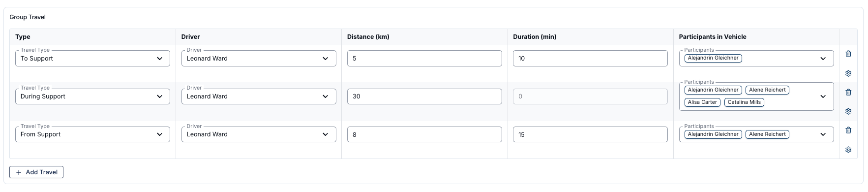
Task: Open the During Support travel type dropdown
Action: 92,96
